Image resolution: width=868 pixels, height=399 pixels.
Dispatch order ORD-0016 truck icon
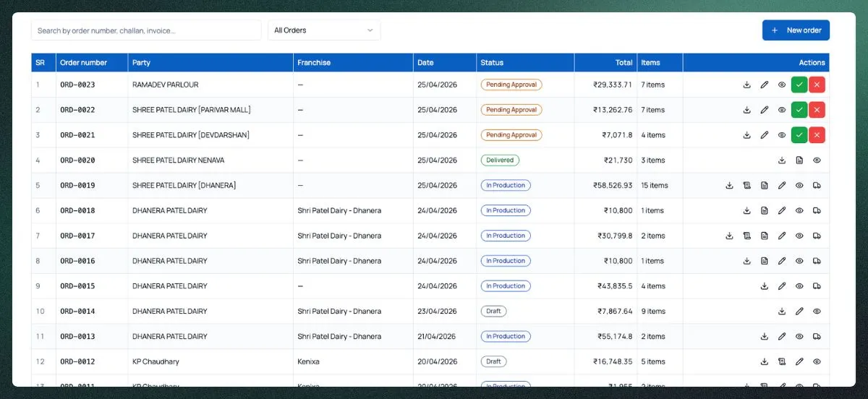pyautogui.click(x=817, y=261)
